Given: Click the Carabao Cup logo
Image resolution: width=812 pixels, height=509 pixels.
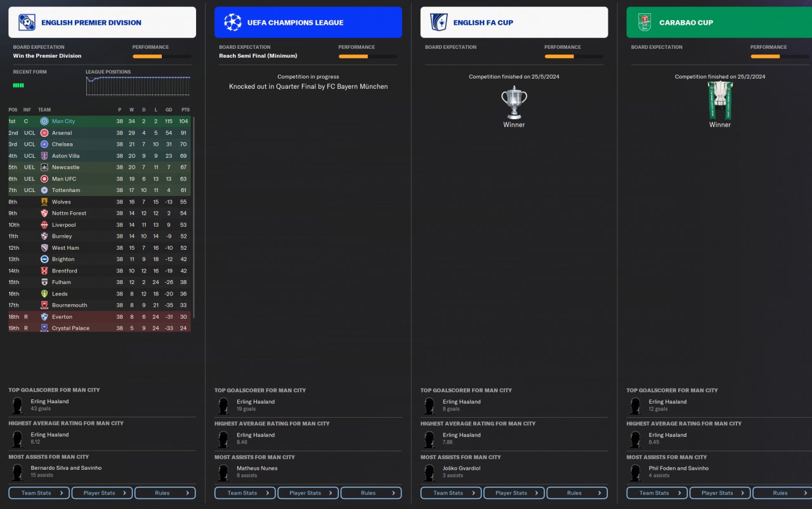Looking at the screenshot, I should (645, 23).
